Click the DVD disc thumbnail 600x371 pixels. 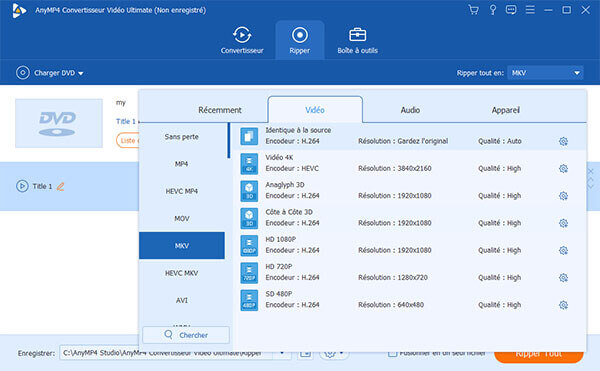click(x=59, y=123)
